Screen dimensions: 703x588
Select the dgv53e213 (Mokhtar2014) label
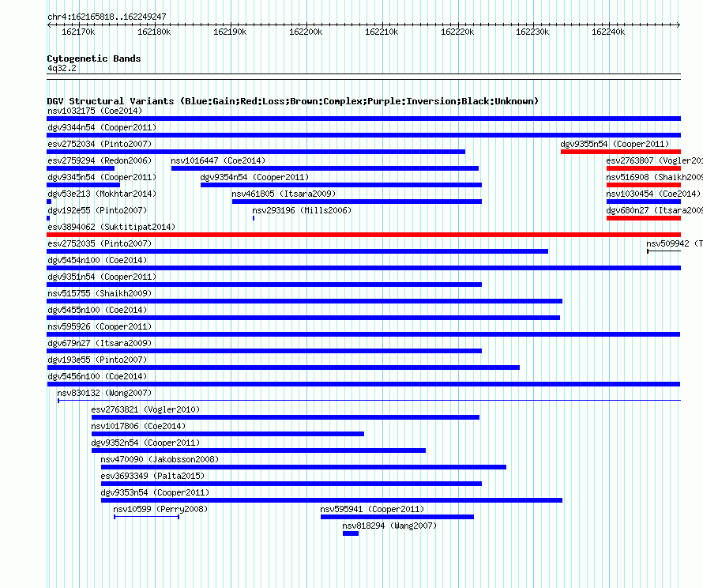[x=102, y=194]
